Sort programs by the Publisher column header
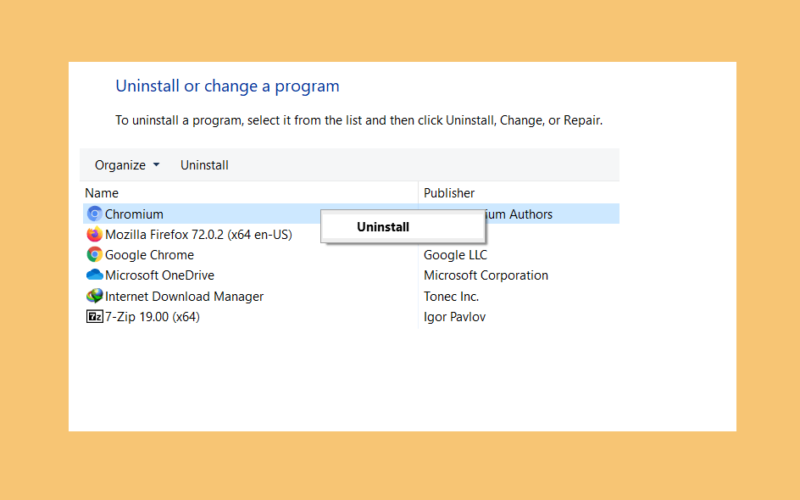800x500 pixels. coord(449,193)
